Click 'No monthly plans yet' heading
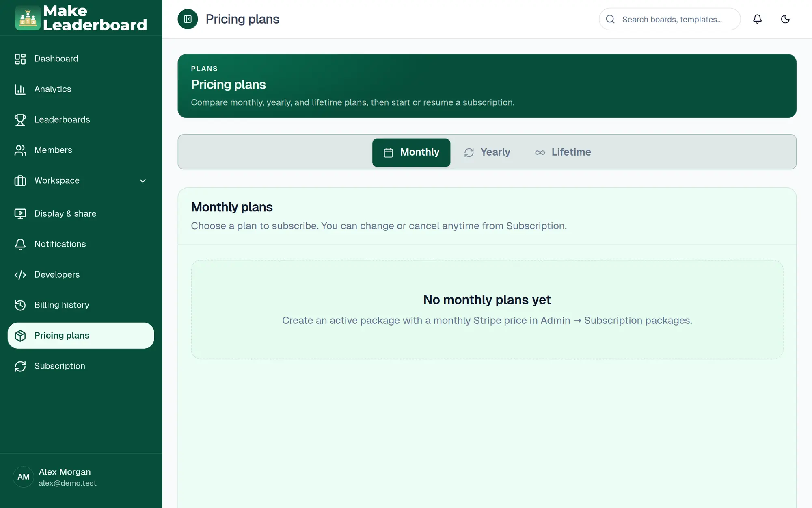812x508 pixels. point(487,300)
